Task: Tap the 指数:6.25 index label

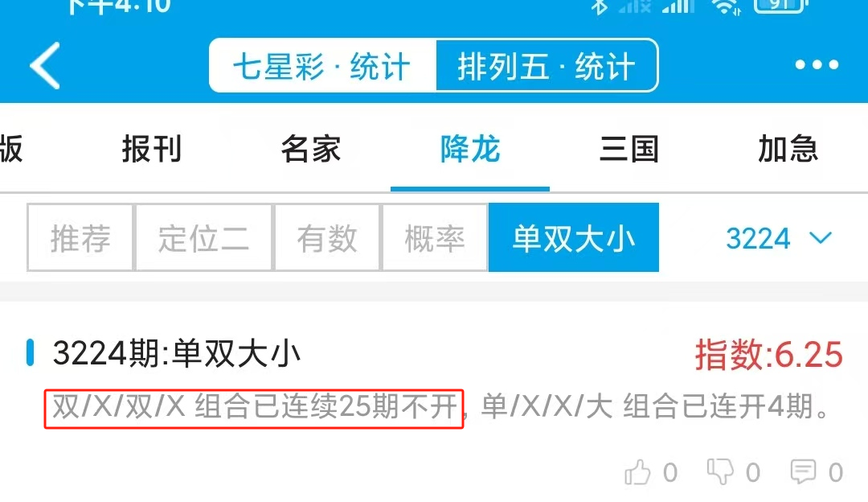Action: tap(769, 355)
